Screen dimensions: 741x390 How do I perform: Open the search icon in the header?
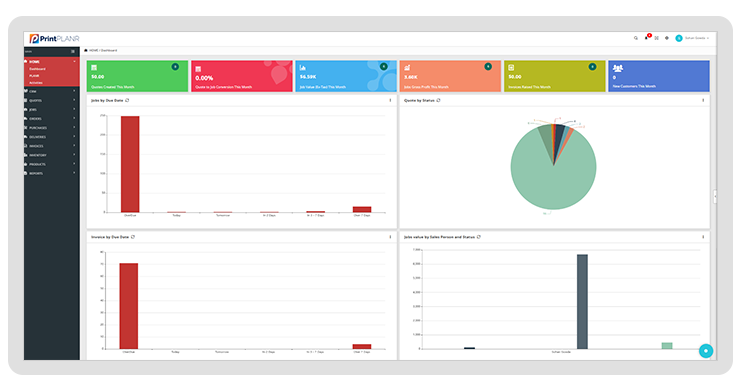click(636, 38)
